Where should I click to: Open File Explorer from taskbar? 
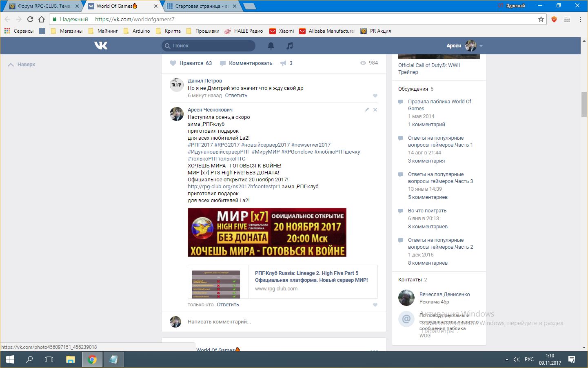[71, 359]
